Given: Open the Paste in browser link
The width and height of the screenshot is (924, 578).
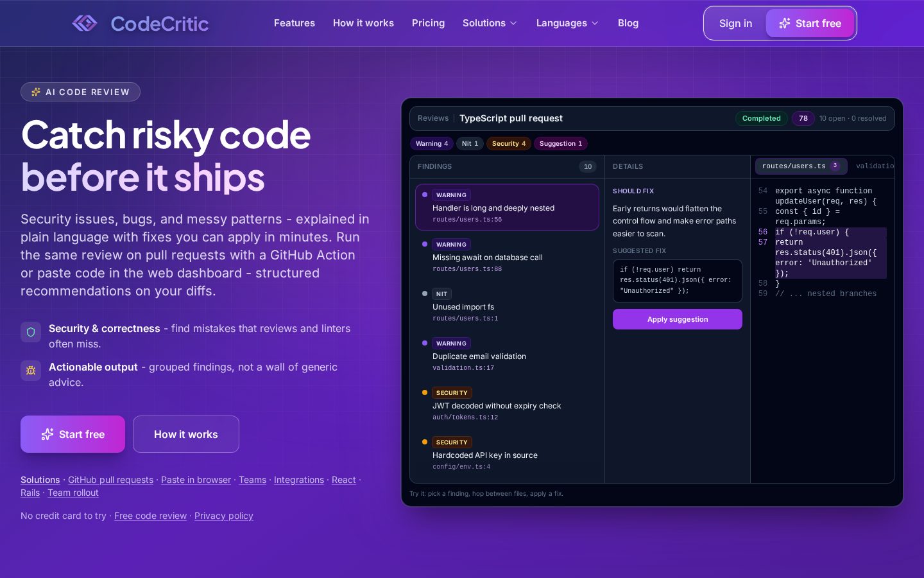Looking at the screenshot, I should pos(196,480).
